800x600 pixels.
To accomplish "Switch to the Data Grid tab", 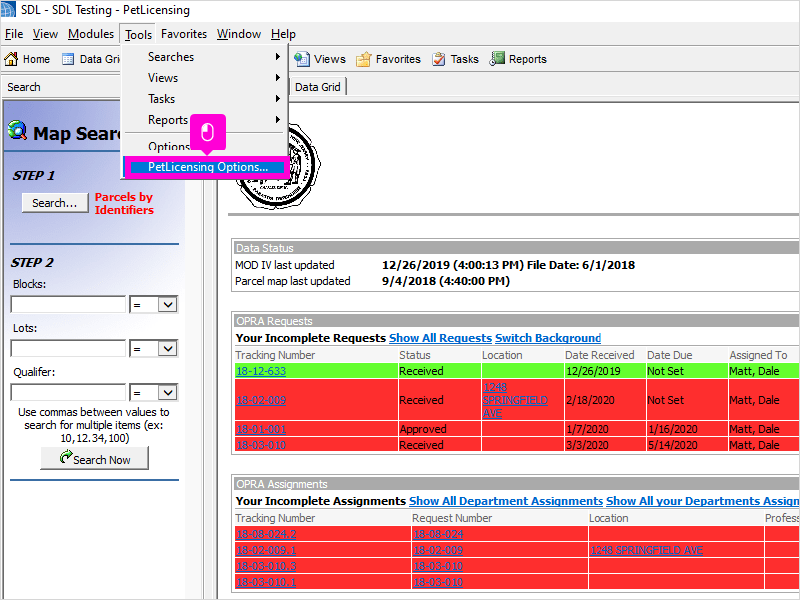I will [x=317, y=87].
